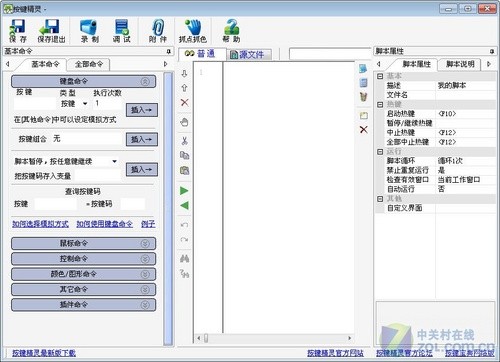Click the 保存退出 save-and-exit icon
This screenshot has height=362, width=500.
tap(51, 31)
